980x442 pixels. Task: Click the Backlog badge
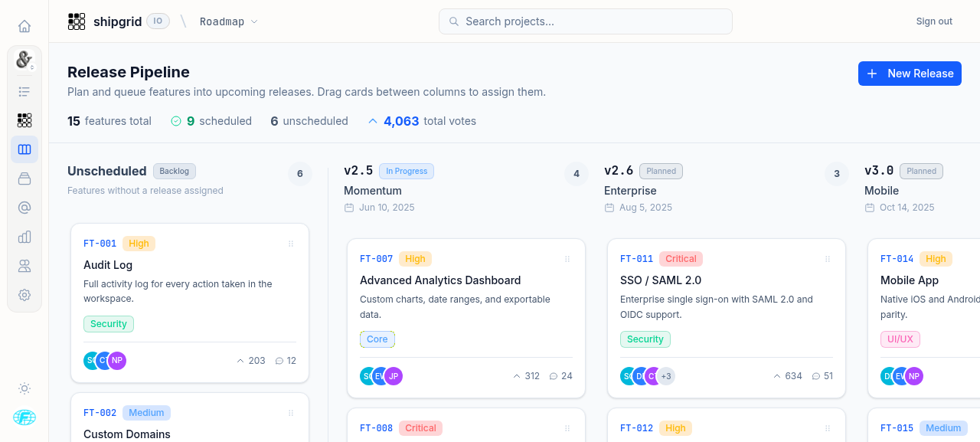click(175, 171)
